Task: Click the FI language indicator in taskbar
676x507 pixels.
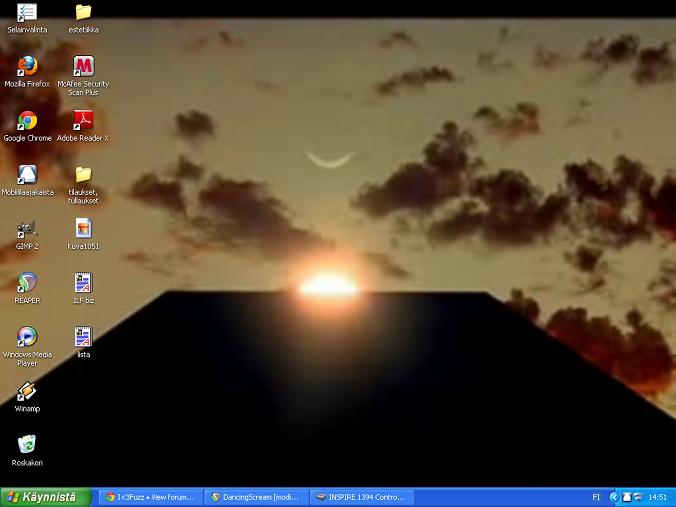Action: 597,497
